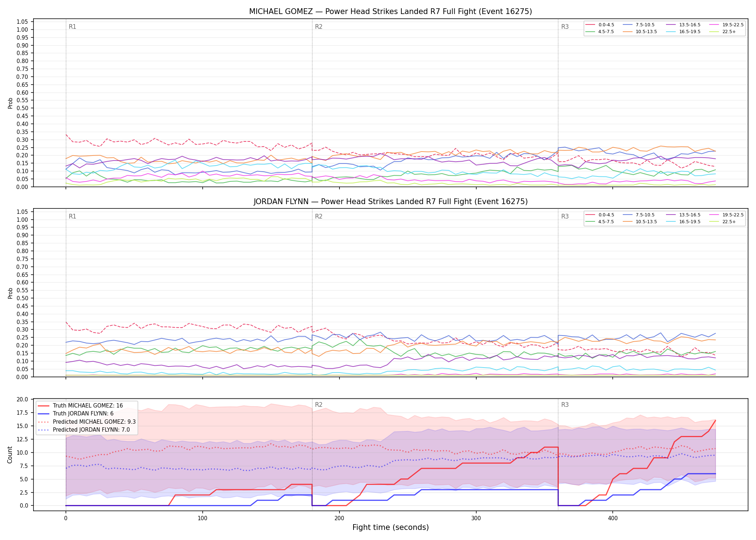
Task: Select the '7.5-10.5' legend entry in Flynn chart
Action: pos(638,215)
